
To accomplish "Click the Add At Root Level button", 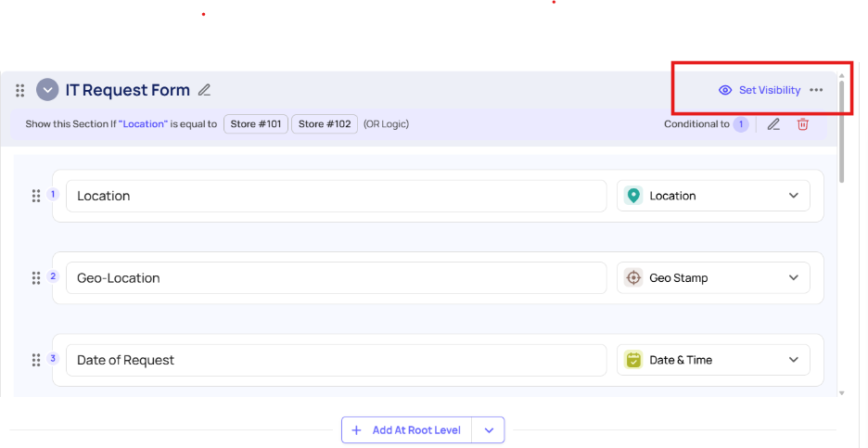I will 407,430.
